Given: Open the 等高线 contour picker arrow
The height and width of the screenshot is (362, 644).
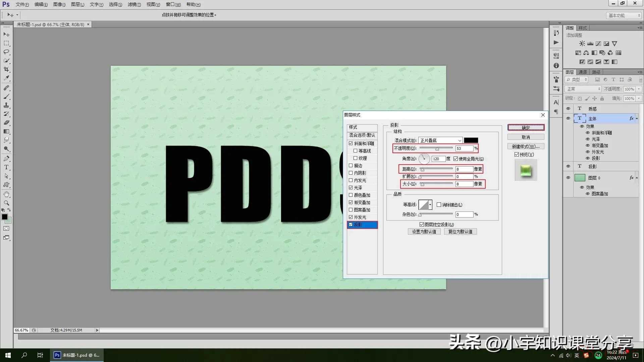Looking at the screenshot, I should (430, 205).
